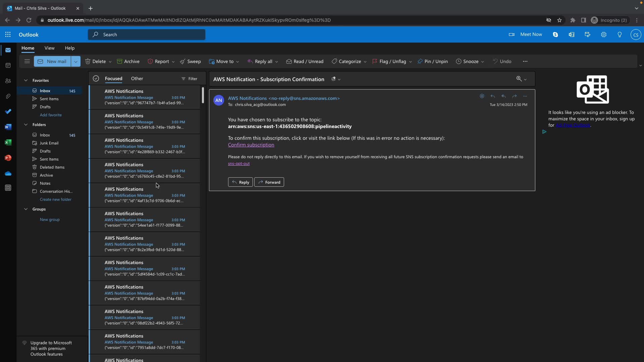Switch reading pane to light mode sun icon
This screenshot has width=644, height=362.
pos(482,96)
